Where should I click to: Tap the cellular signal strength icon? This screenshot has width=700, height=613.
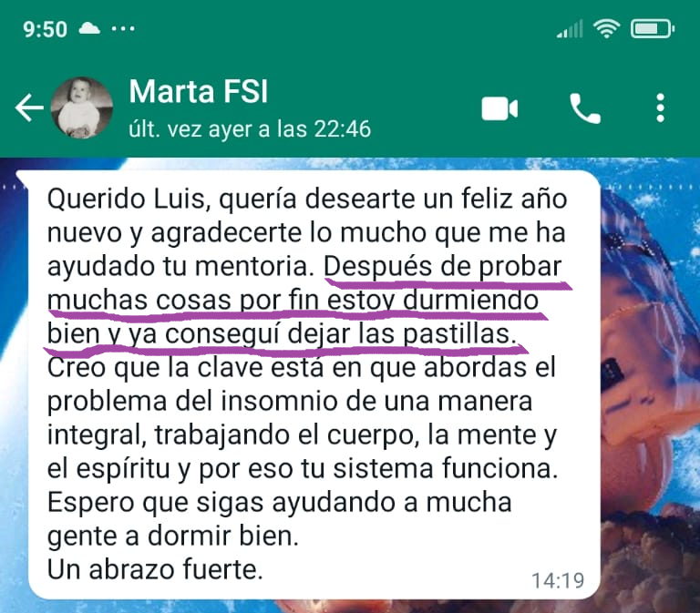[570, 29]
